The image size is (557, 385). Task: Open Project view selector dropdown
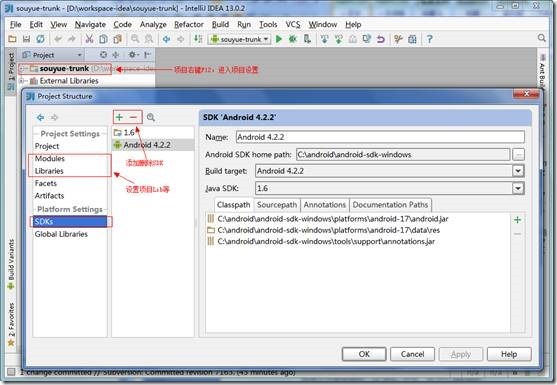(x=52, y=55)
